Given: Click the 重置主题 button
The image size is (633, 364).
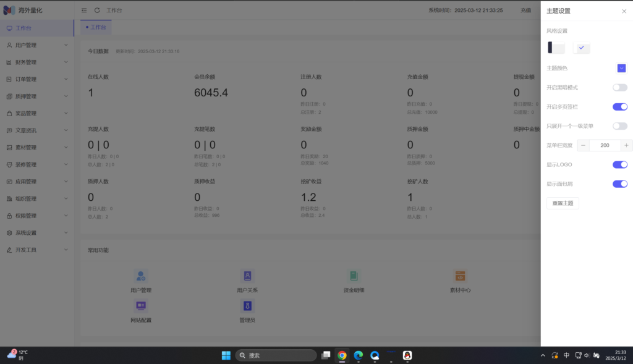Looking at the screenshot, I should [563, 203].
